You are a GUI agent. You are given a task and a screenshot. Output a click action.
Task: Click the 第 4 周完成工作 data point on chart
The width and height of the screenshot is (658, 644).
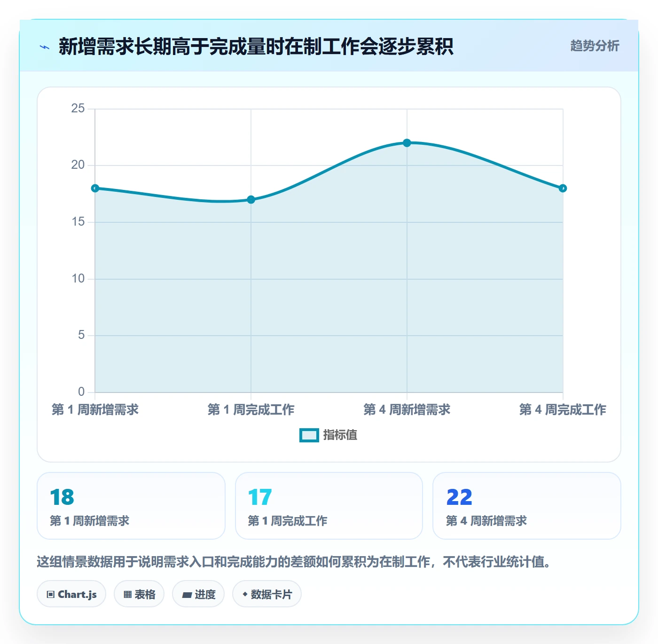pos(563,188)
